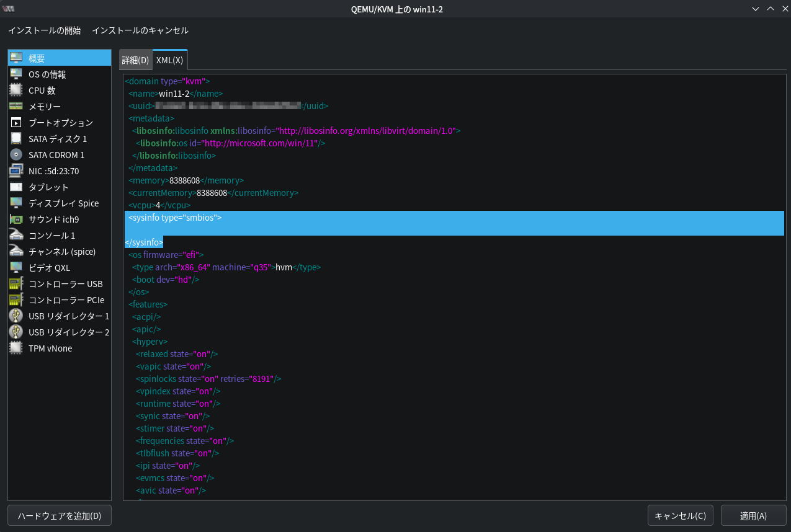The width and height of the screenshot is (791, 532).
Task: Click the USB リダイレクター 2 icon
Action: click(x=16, y=332)
